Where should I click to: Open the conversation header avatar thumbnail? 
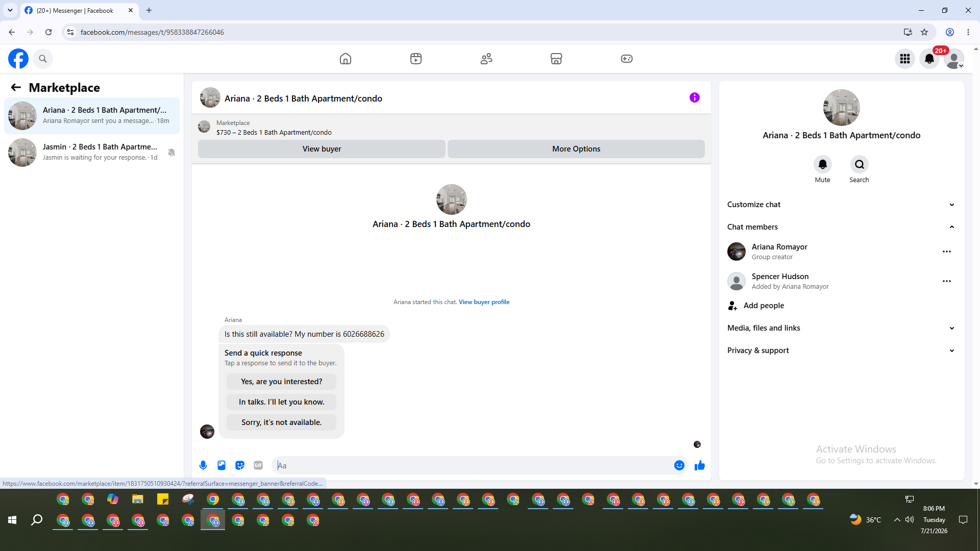click(210, 98)
